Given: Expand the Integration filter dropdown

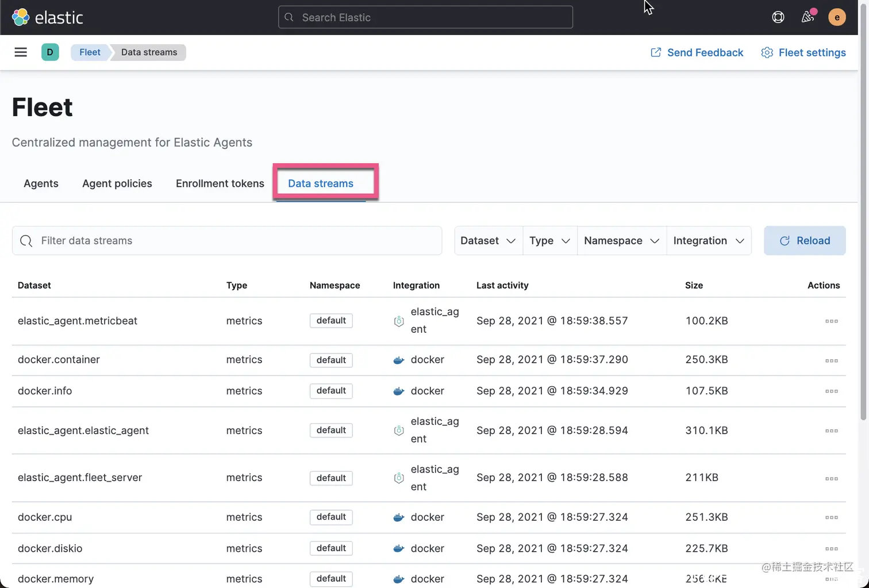Looking at the screenshot, I should (709, 241).
